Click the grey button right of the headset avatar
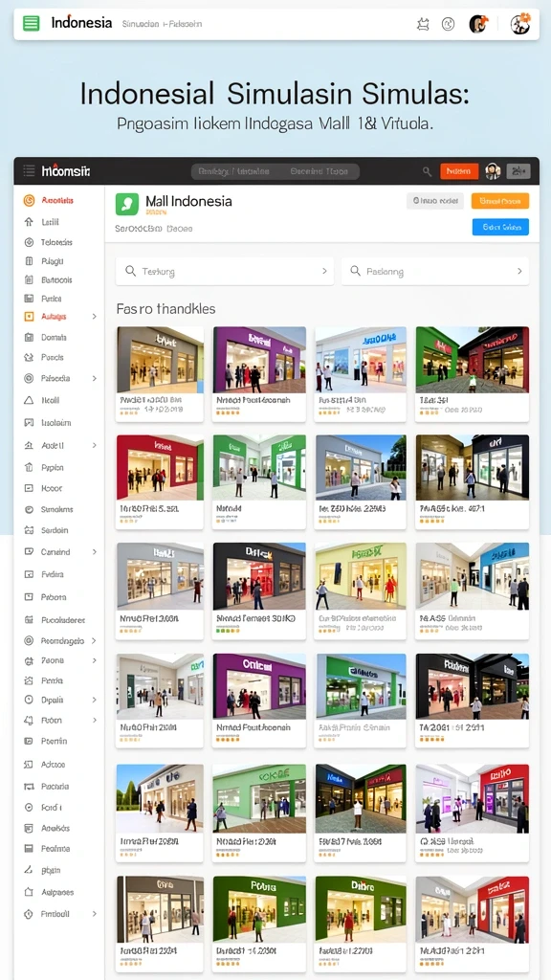Image resolution: width=551 pixels, height=980 pixels. tap(518, 171)
